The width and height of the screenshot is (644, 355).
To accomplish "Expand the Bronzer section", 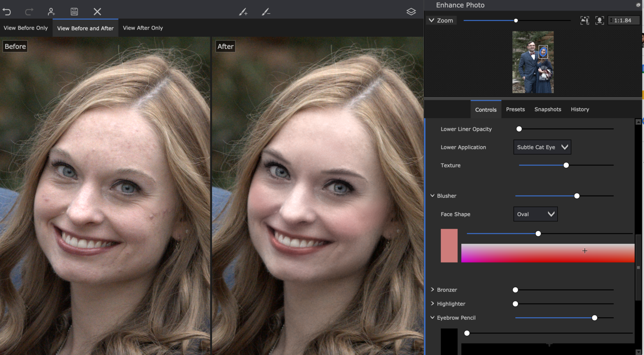I will pos(432,290).
